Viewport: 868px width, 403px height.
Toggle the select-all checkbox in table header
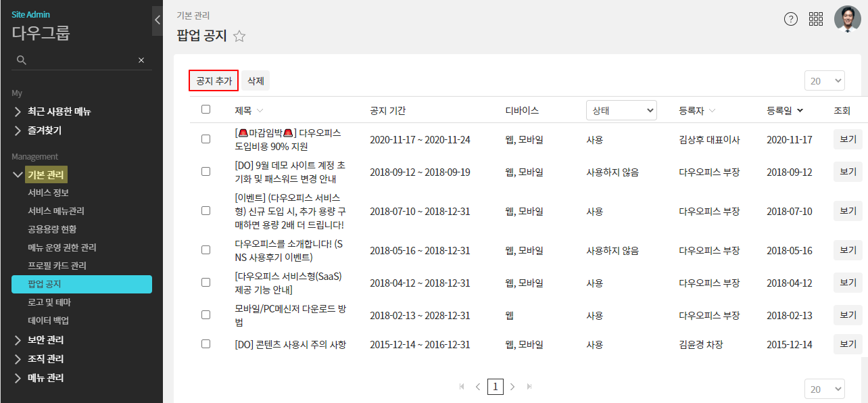click(206, 110)
